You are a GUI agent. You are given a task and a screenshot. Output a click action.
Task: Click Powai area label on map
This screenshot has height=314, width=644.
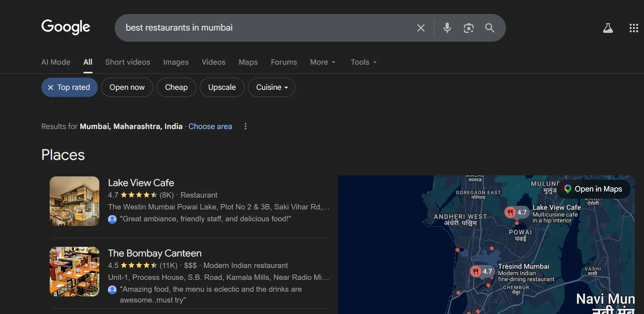(x=520, y=235)
